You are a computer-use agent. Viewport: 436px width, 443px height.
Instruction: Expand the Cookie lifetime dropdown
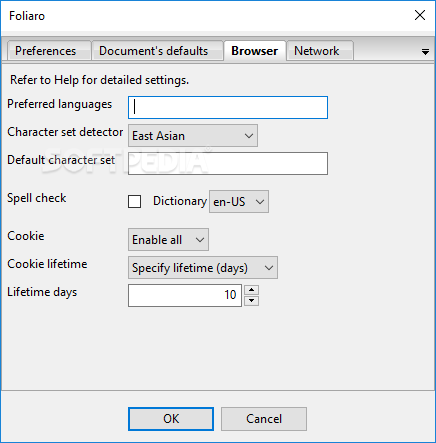pyautogui.click(x=203, y=268)
